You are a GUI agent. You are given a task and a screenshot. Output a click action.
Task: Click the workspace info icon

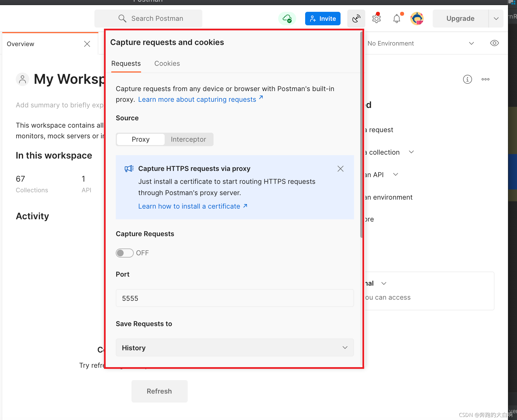tap(467, 79)
